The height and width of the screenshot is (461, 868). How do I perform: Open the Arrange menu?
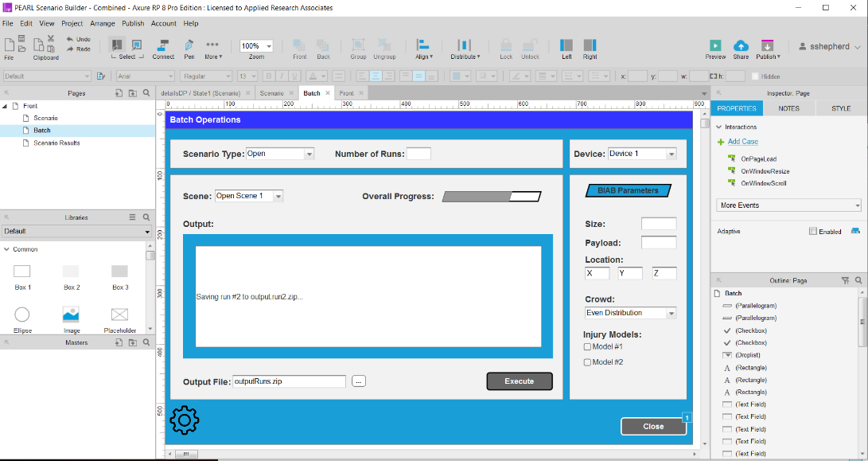[102, 24]
